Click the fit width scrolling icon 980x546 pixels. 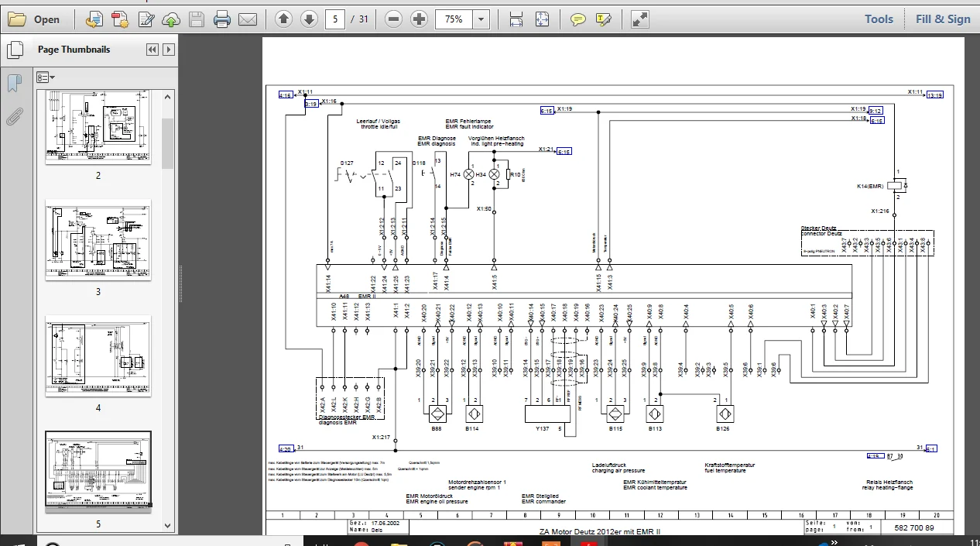[x=516, y=19]
